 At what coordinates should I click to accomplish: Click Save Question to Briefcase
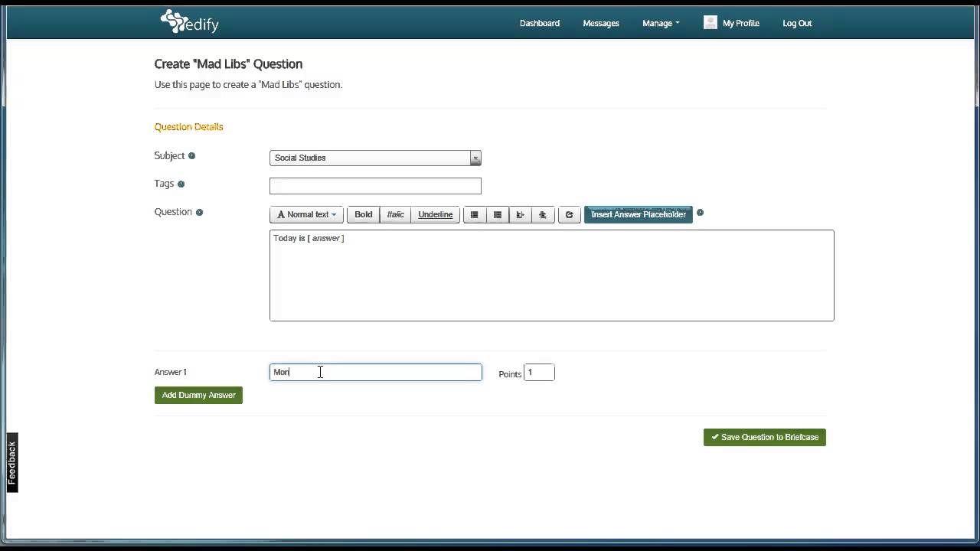[765, 437]
